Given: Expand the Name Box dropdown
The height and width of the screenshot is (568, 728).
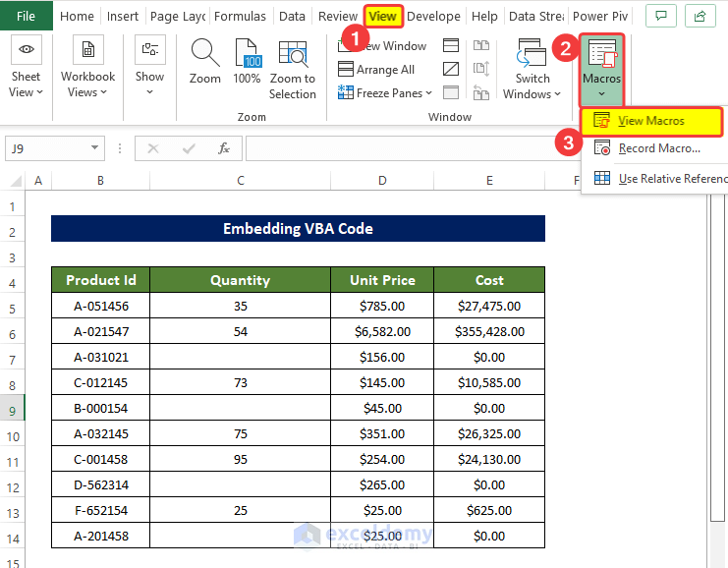Looking at the screenshot, I should pos(94,147).
